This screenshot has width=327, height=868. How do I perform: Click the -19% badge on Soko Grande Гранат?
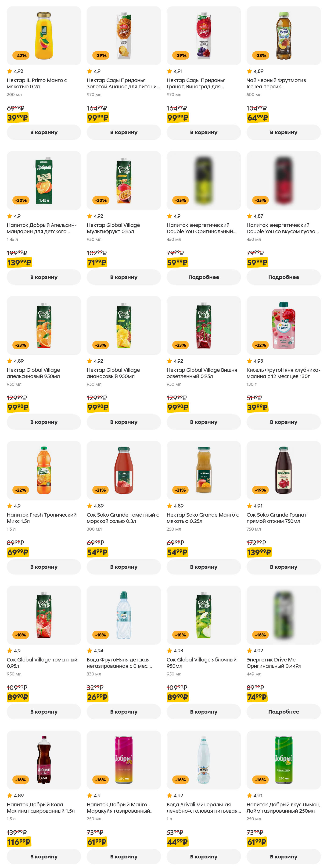(261, 490)
